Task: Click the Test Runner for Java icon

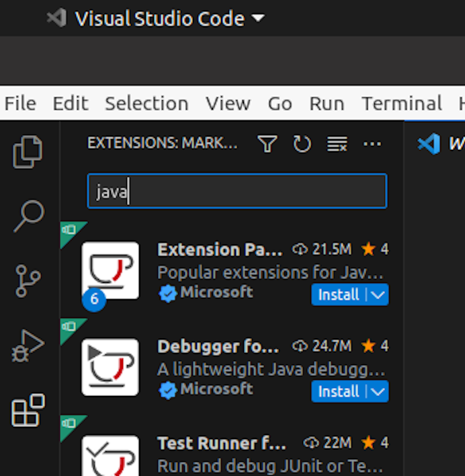Action: (110, 456)
